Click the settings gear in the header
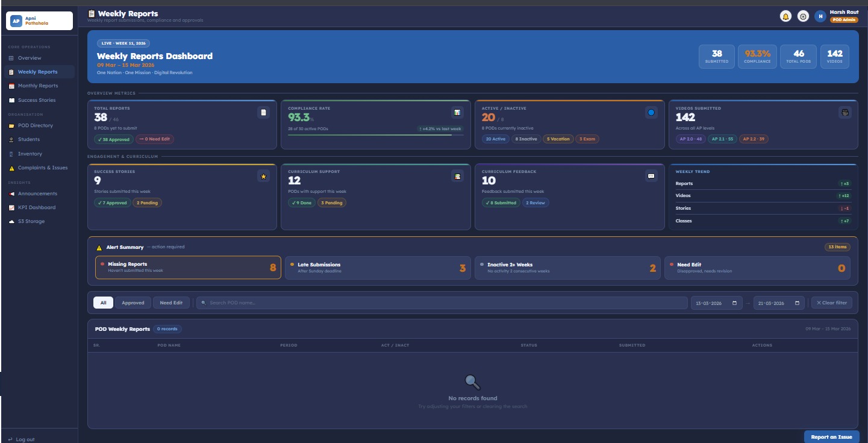Image resolution: width=868 pixels, height=443 pixels. pos(803,16)
